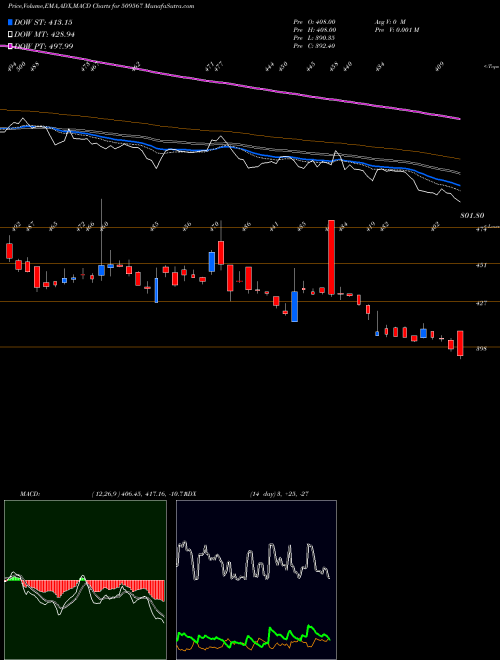Click the white DOW MT legend swatch

point(10,34)
